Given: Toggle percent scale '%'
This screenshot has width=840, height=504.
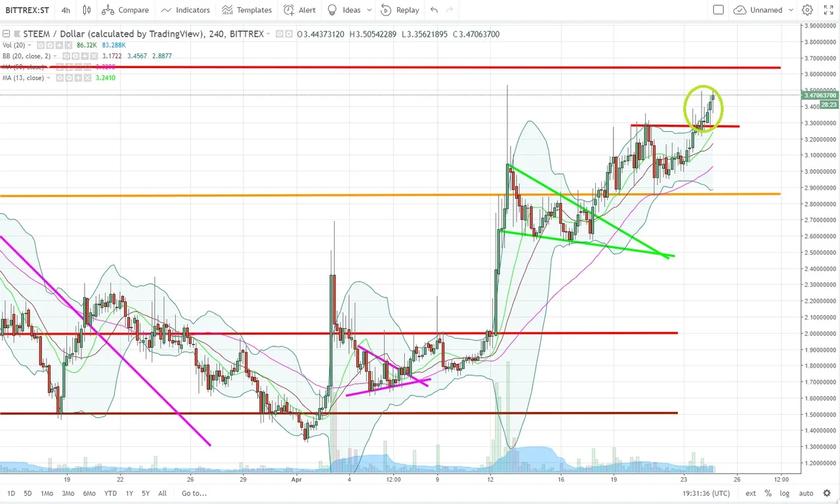Looking at the screenshot, I should [768, 493].
